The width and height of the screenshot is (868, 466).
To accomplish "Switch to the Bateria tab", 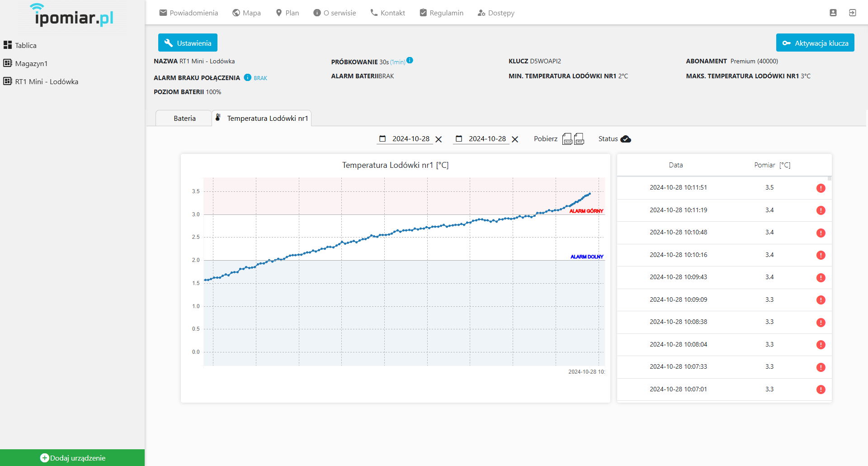I will [x=184, y=119].
